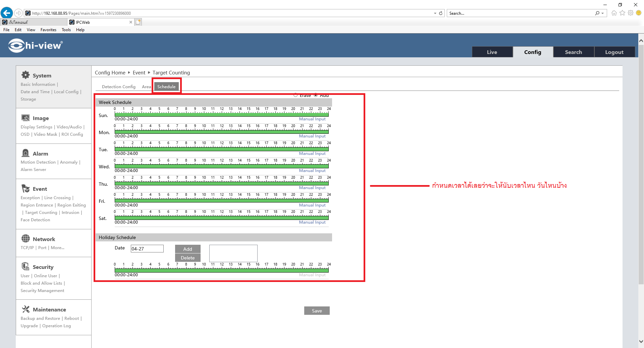Click the Event section icon
Screen dimensions: 644x348
pos(25,188)
